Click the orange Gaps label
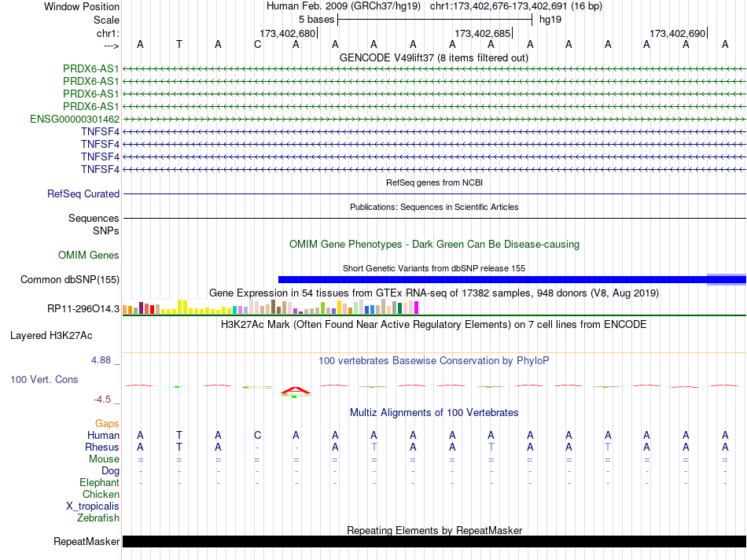 pyautogui.click(x=107, y=423)
